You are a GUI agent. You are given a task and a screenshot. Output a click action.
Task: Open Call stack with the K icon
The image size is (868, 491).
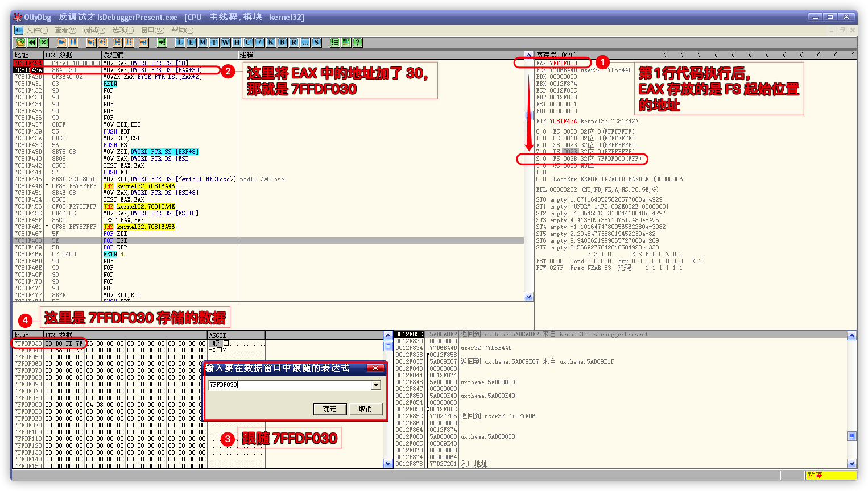coord(271,42)
